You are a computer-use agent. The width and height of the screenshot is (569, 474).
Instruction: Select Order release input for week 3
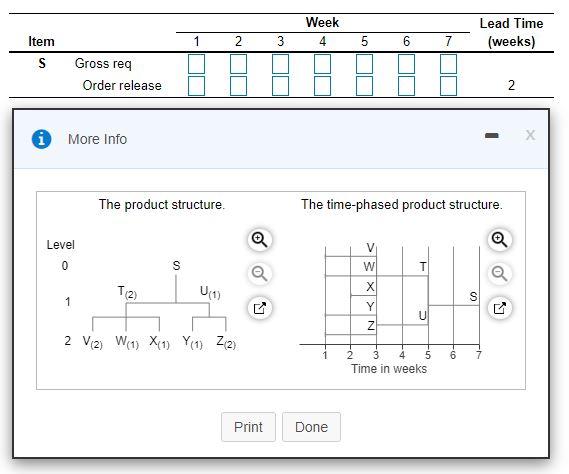(x=281, y=86)
